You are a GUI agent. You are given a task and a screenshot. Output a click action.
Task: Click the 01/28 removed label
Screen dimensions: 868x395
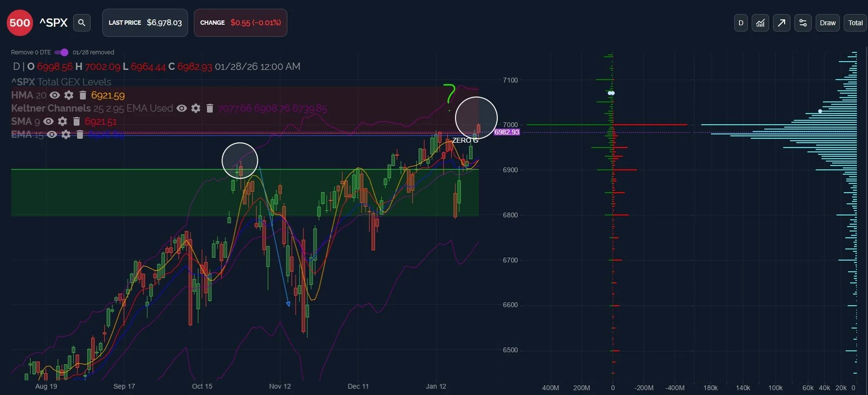click(94, 52)
